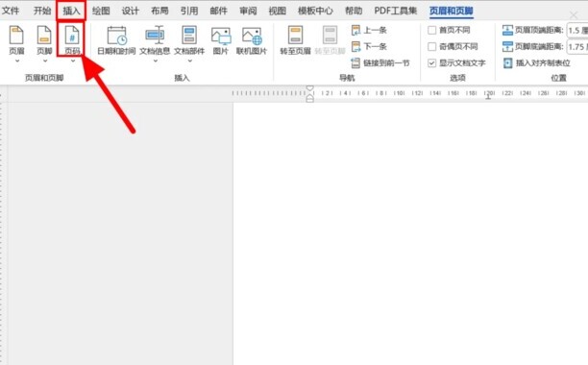Click the 文档信息 icon
Screen dimensions: 588x365
click(155, 36)
